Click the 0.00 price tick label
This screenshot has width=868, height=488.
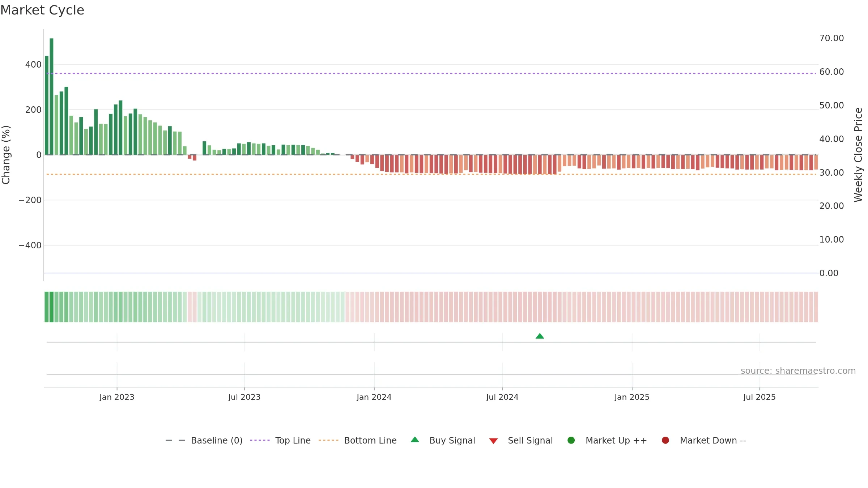click(x=829, y=273)
